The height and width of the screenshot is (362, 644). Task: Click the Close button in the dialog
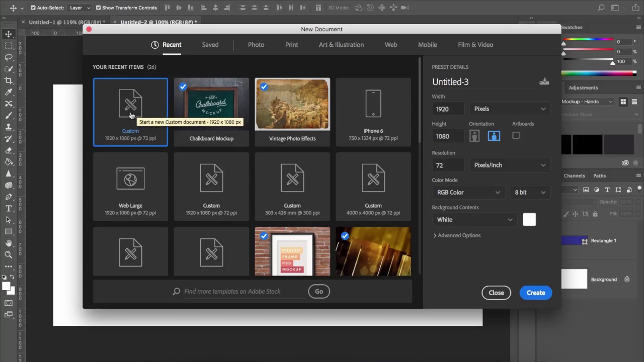click(x=496, y=293)
